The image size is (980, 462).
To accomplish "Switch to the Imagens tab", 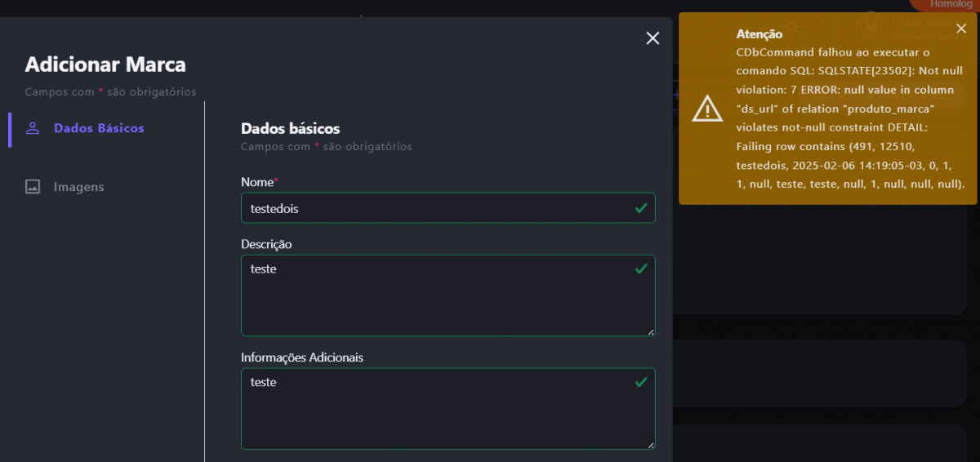I will tap(78, 187).
